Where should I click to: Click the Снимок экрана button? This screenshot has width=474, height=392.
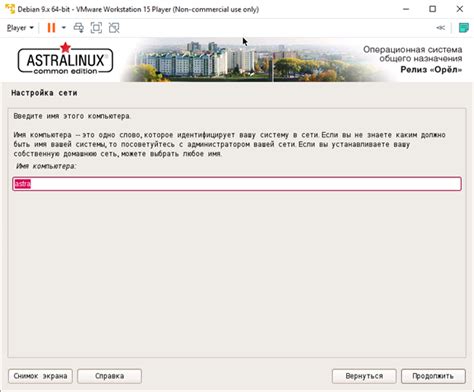click(x=40, y=376)
